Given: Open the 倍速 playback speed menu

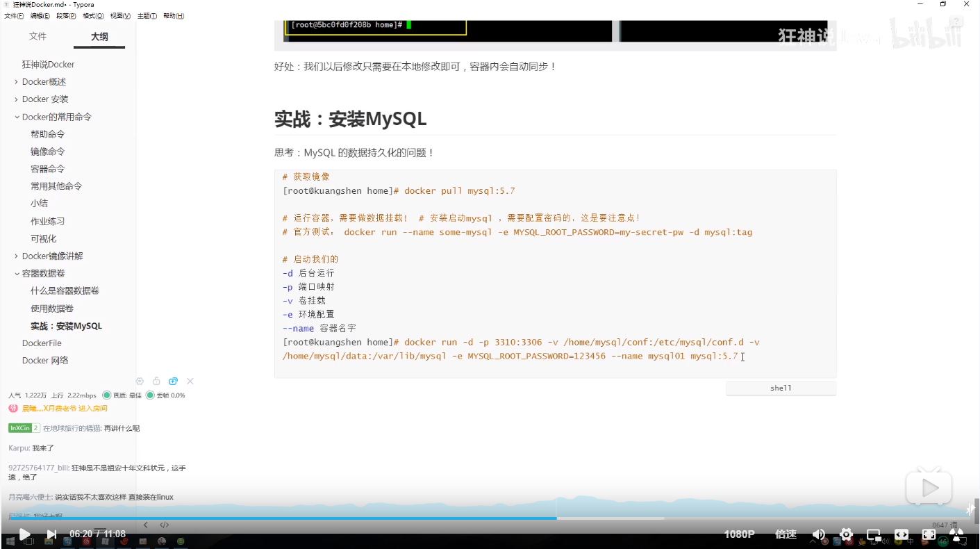Looking at the screenshot, I should pyautogui.click(x=786, y=534).
